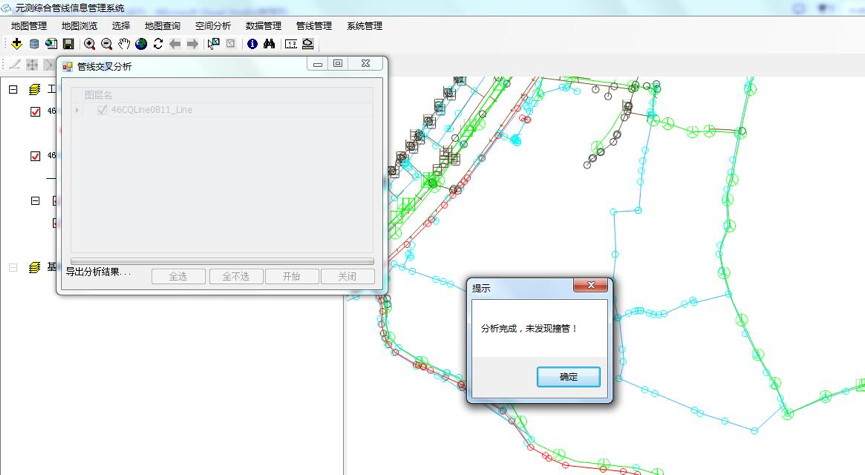Click the add data icon with yellow arrow
Screen dimensions: 865x475
pos(16,44)
